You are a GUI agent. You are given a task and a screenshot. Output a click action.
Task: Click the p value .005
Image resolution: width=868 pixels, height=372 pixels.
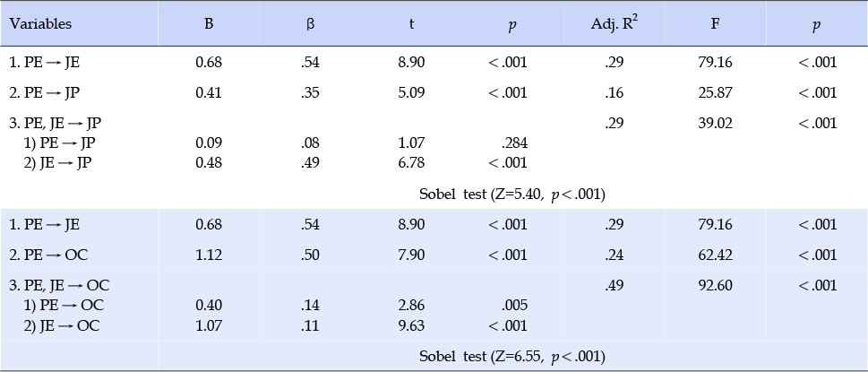[x=513, y=306]
